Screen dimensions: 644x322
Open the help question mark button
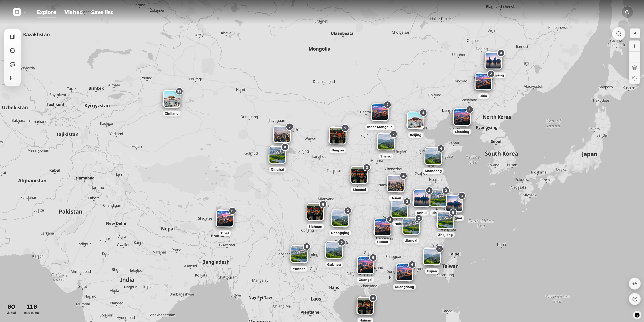click(635, 299)
